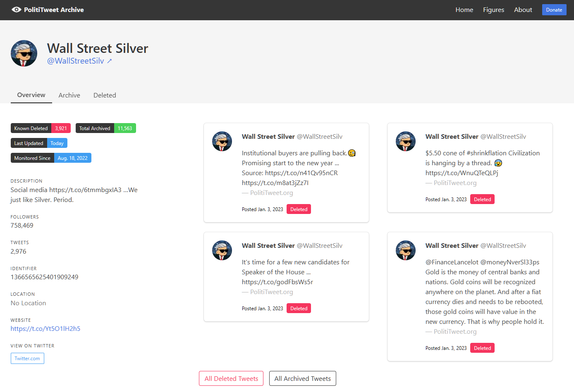
Task: Click posted date on 'Speaker of the House' tweet
Action: (263, 309)
